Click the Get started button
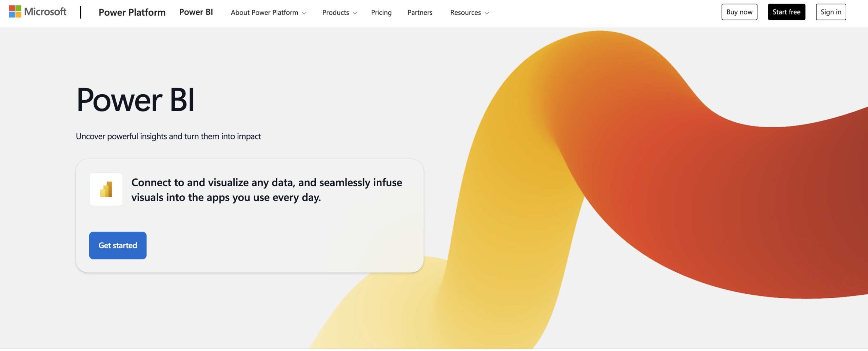 coord(117,245)
